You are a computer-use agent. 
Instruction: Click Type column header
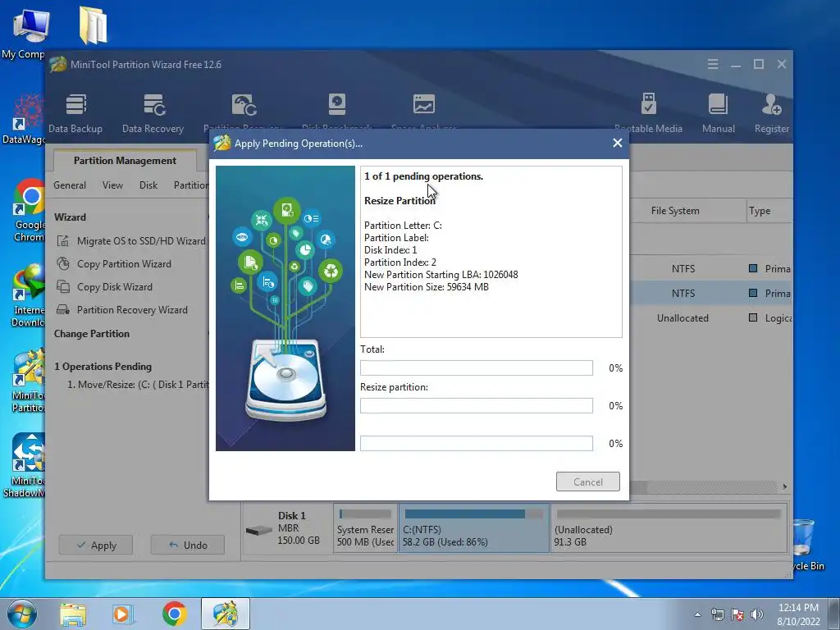(x=760, y=211)
